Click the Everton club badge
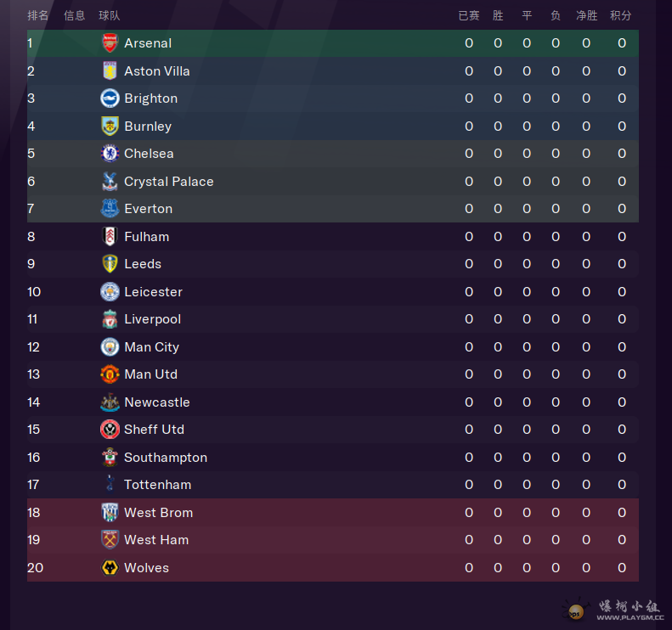 point(110,209)
